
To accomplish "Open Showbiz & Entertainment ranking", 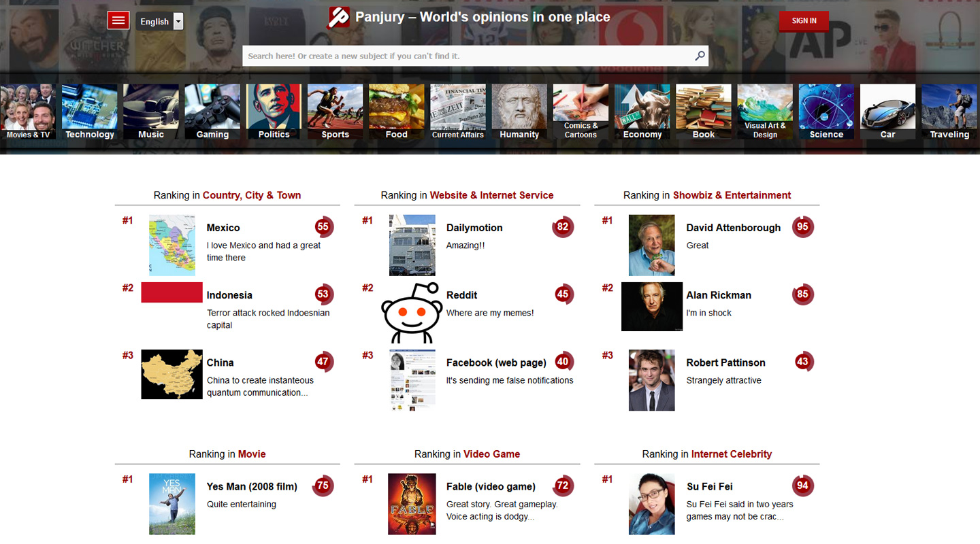I will coord(732,195).
